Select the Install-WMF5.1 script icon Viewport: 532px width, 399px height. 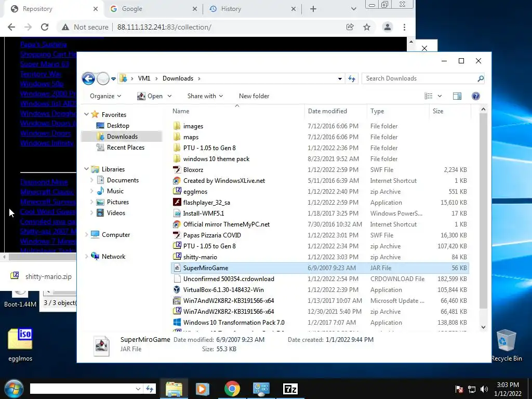click(x=177, y=214)
